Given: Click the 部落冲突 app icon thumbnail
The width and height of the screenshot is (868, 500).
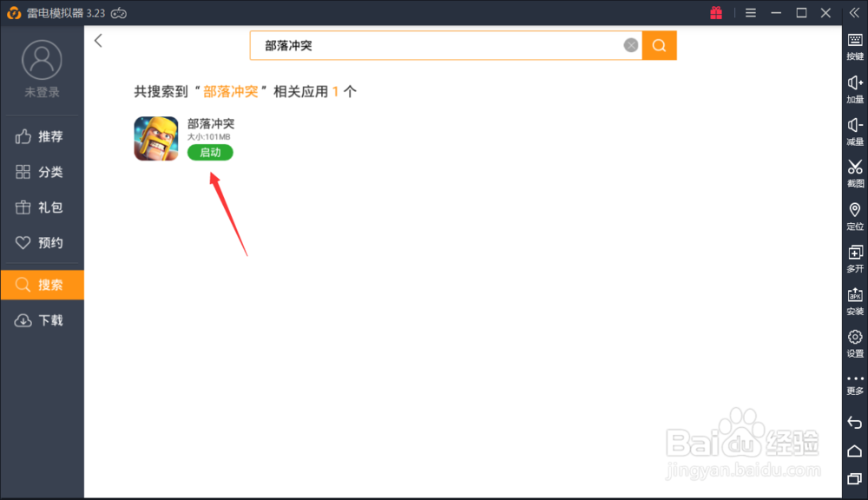Looking at the screenshot, I should click(x=155, y=139).
